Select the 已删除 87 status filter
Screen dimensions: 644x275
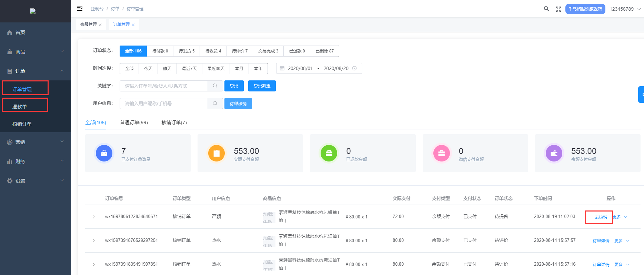pyautogui.click(x=324, y=51)
